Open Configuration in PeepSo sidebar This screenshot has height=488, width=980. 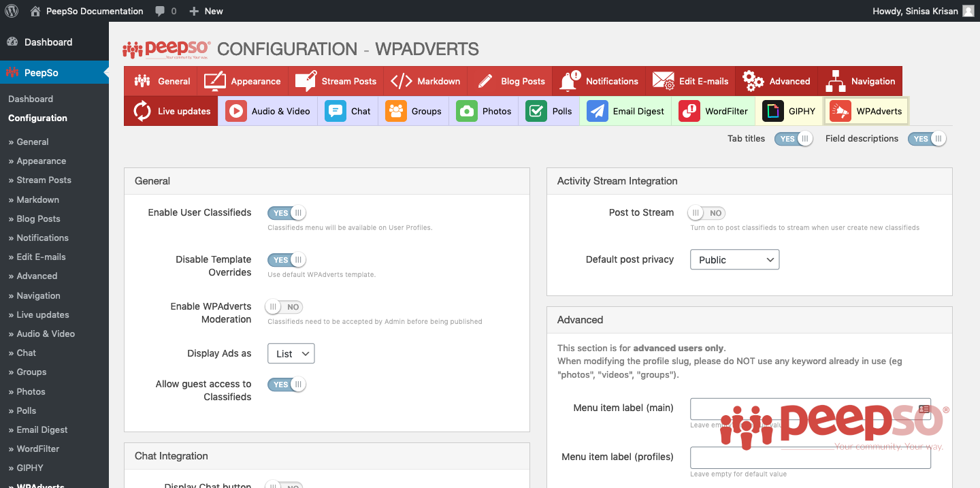point(37,118)
